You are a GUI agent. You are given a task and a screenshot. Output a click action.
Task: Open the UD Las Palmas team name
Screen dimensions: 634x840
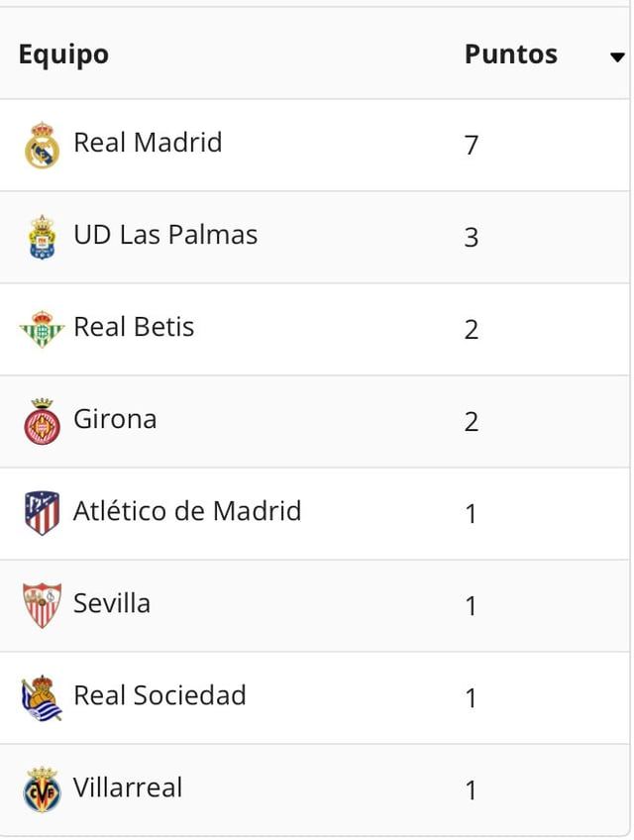coord(165,235)
